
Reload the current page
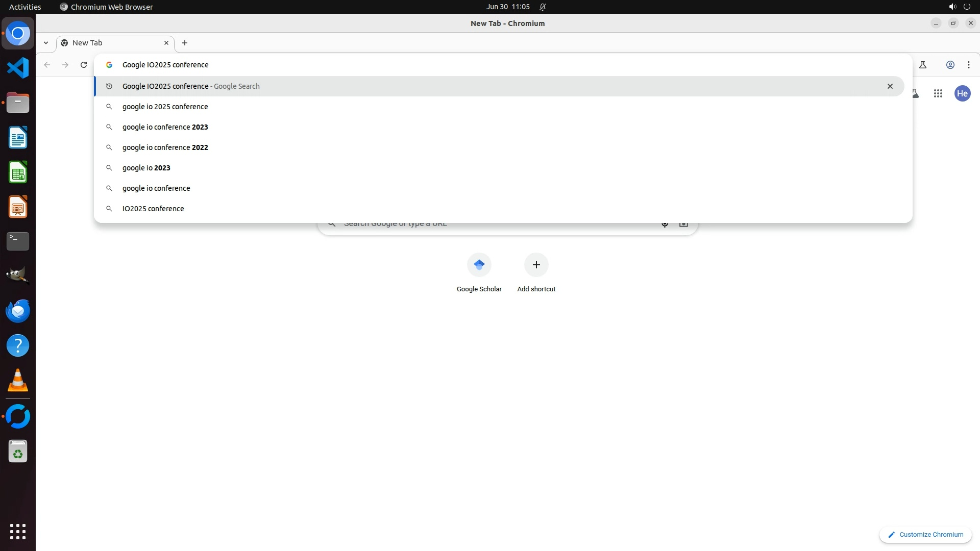click(84, 65)
